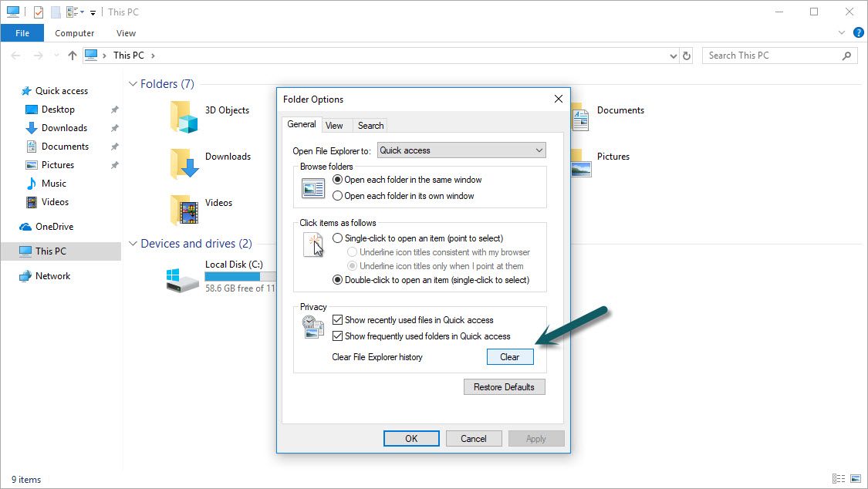Select 'Single-click to open an item'

point(418,238)
